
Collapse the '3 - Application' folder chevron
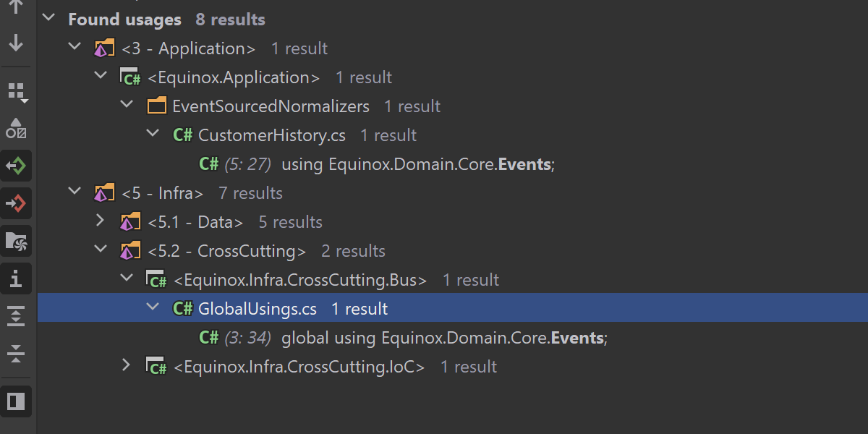[75, 48]
